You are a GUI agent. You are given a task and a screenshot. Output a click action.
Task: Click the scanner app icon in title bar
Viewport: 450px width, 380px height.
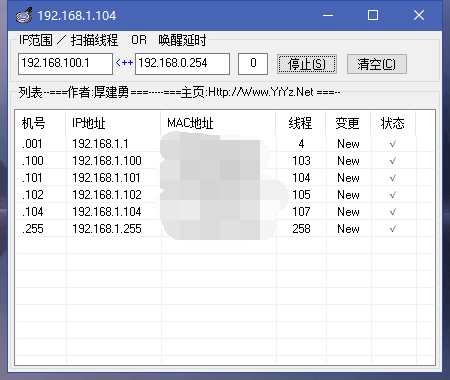[x=24, y=15]
